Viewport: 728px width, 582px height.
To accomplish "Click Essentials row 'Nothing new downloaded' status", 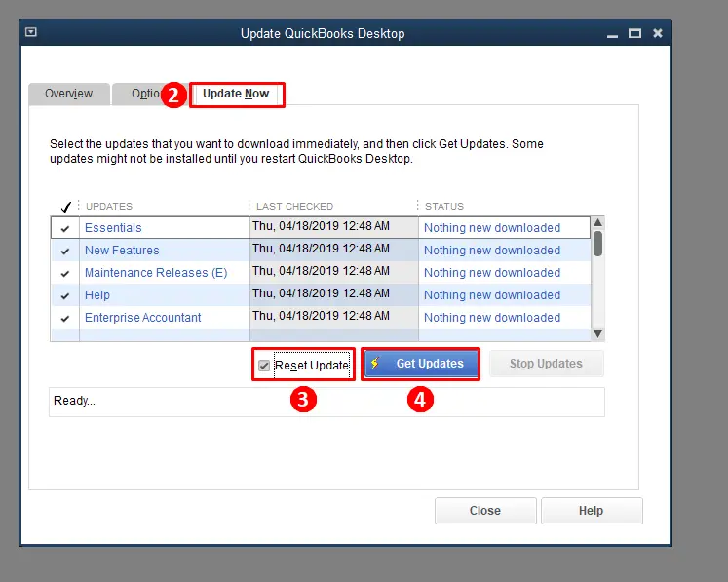I will 492,228.
